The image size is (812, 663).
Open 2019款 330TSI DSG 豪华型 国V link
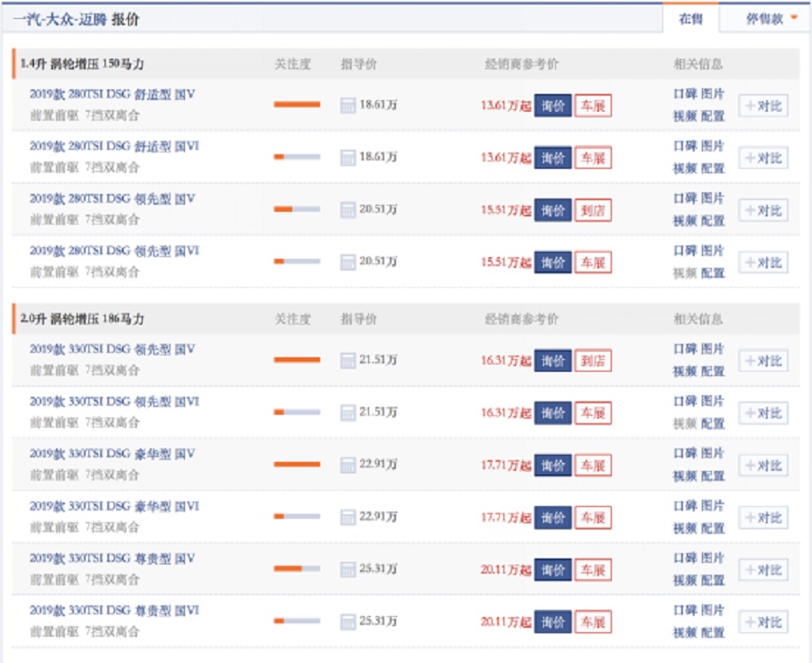click(x=113, y=454)
